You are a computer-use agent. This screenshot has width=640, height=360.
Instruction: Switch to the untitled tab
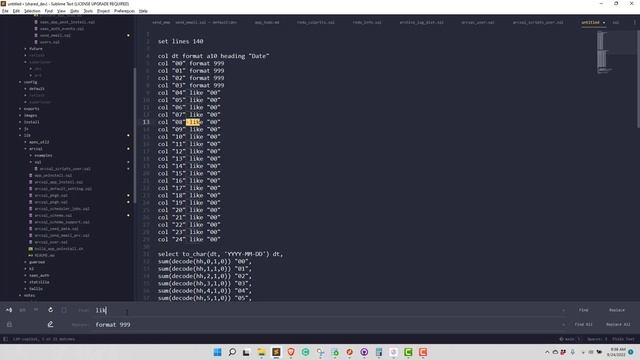click(590, 22)
